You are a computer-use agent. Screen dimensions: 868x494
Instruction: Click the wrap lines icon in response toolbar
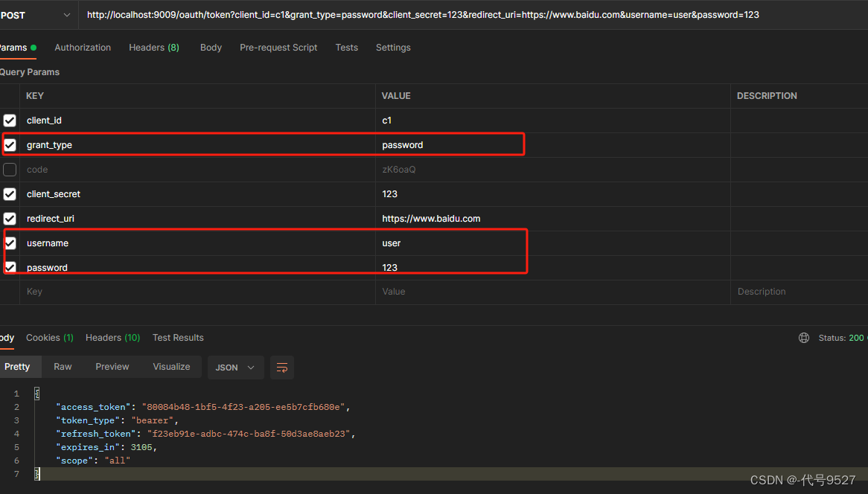(x=282, y=368)
